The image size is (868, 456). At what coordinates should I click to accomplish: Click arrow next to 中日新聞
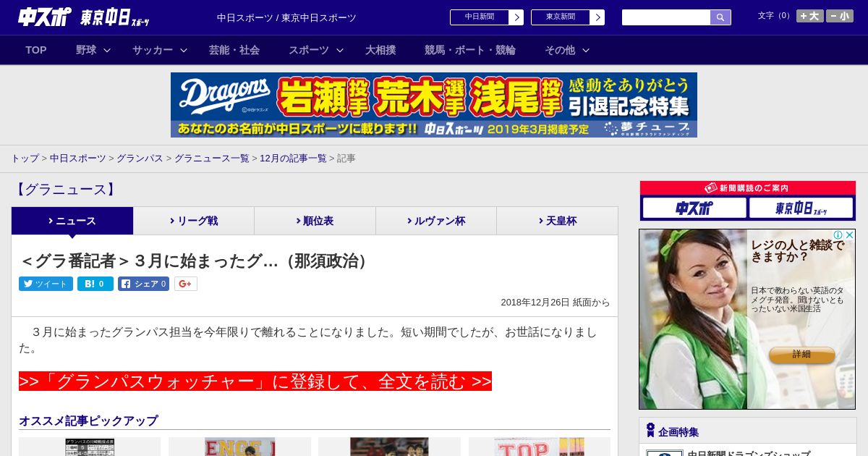coord(516,17)
